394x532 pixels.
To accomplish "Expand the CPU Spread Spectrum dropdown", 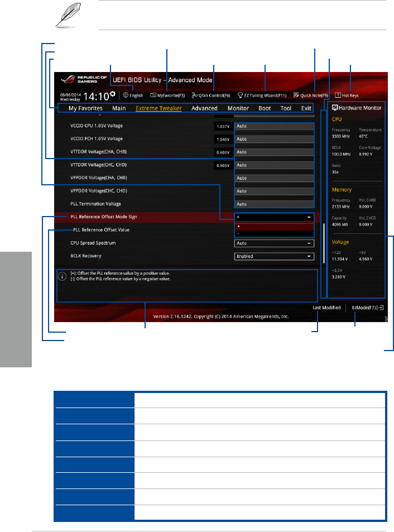I will [x=274, y=243].
